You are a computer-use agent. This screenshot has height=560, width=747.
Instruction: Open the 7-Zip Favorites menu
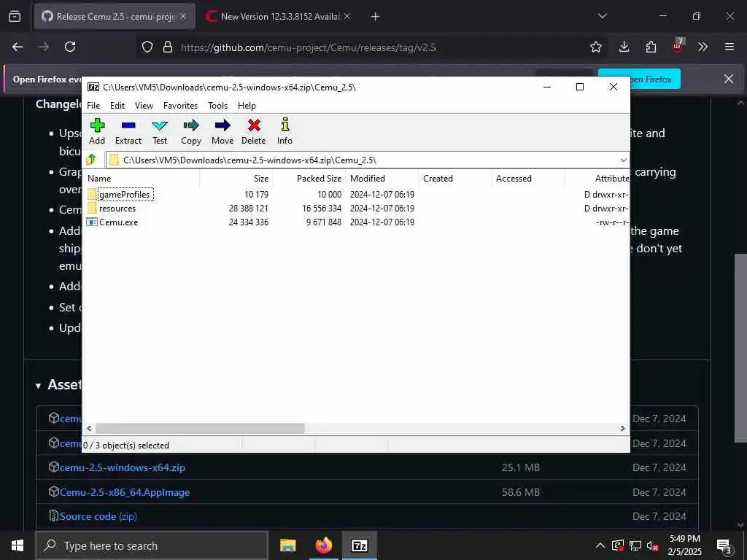coord(181,105)
